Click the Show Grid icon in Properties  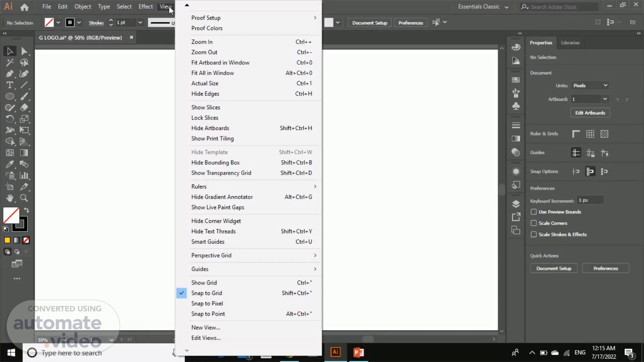(x=590, y=134)
